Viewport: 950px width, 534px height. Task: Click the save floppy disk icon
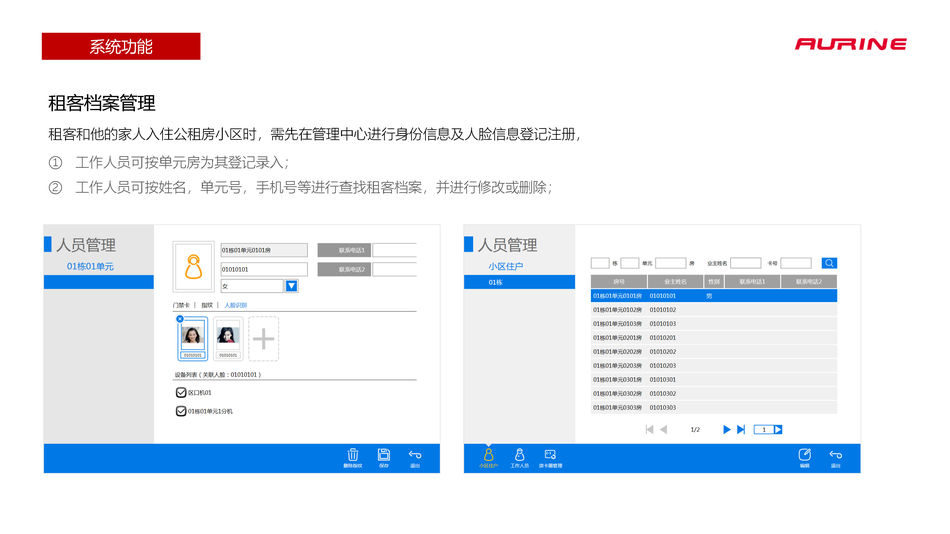(x=384, y=455)
